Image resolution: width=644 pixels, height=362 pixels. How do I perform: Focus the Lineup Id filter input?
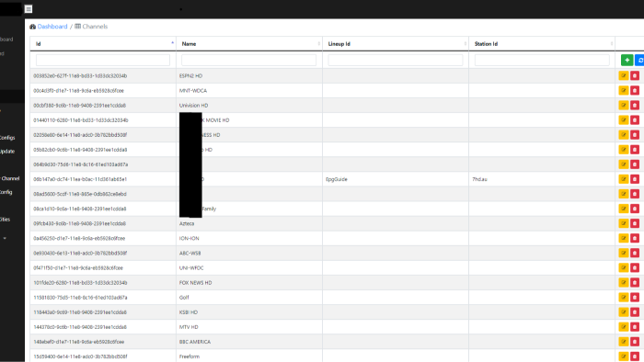pos(396,61)
